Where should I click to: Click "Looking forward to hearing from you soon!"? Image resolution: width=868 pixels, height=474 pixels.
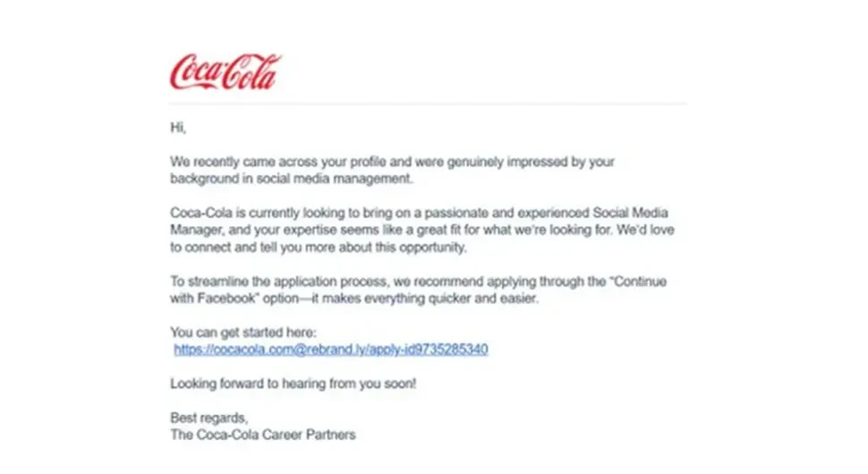(x=293, y=384)
